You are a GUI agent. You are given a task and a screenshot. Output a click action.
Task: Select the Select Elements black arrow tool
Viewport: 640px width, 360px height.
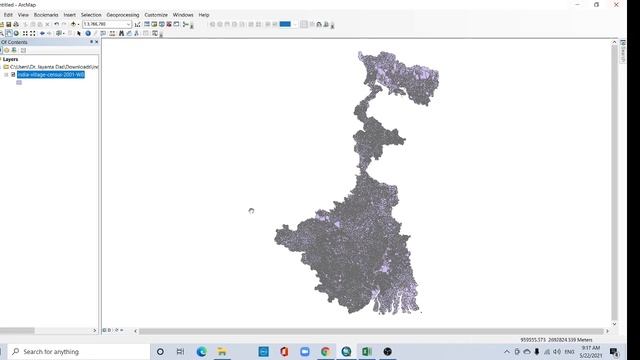78,33
